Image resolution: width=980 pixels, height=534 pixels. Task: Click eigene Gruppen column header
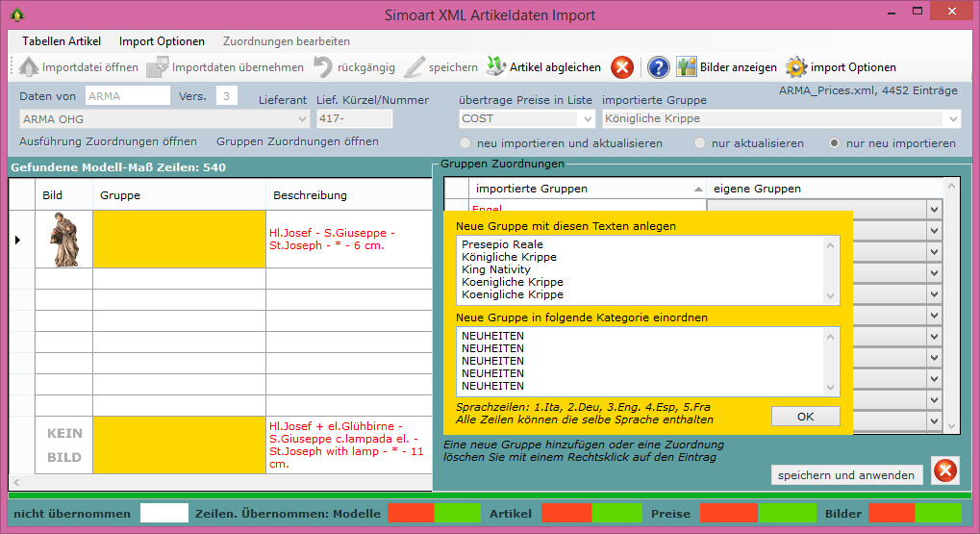[x=824, y=189]
